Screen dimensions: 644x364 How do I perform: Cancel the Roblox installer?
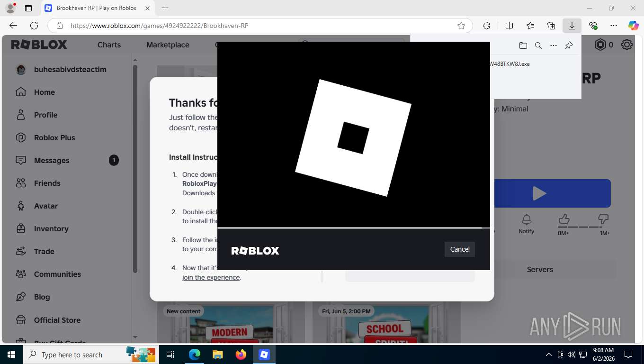(x=459, y=249)
